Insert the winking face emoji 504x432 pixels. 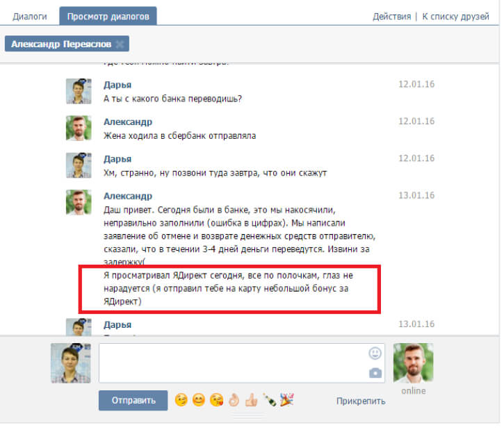181,400
